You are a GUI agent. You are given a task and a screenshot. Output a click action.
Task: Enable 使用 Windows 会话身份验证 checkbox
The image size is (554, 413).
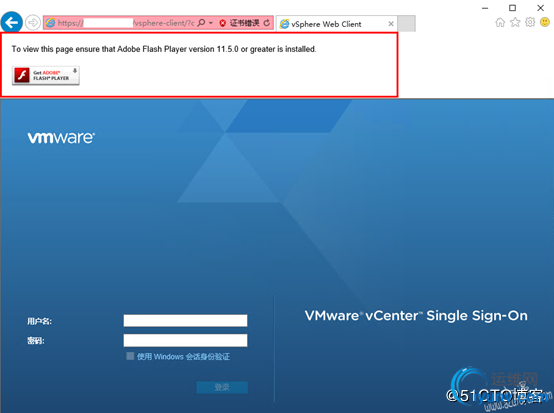(130, 356)
